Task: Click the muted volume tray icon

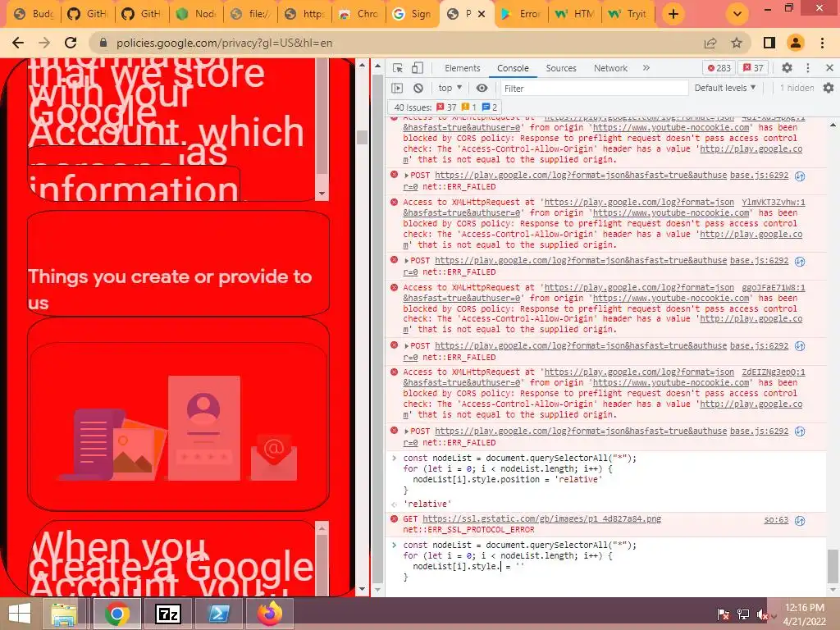Action: tap(762, 614)
